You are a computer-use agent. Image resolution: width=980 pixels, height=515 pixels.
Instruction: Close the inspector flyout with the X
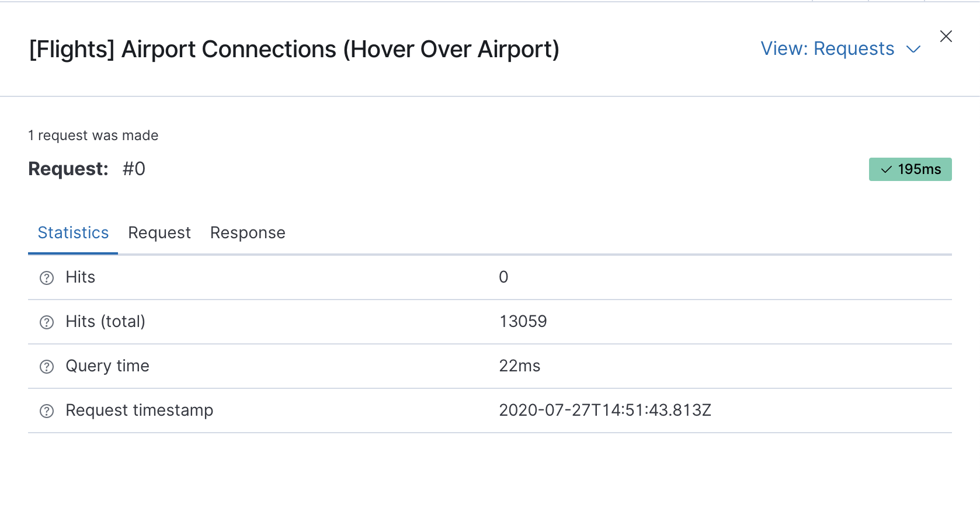tap(946, 36)
